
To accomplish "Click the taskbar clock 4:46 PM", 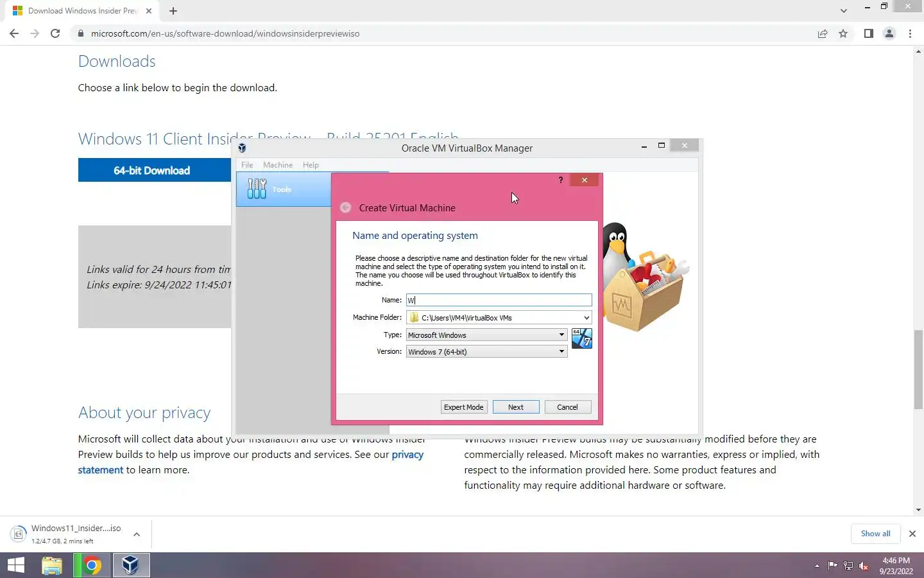I will (x=896, y=561).
